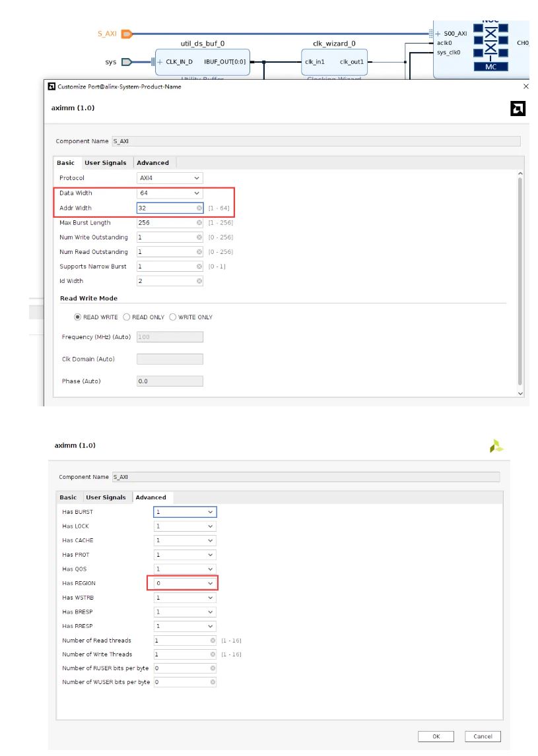Open the Has BURST dropdown
The image size is (538, 756).
coord(185,512)
